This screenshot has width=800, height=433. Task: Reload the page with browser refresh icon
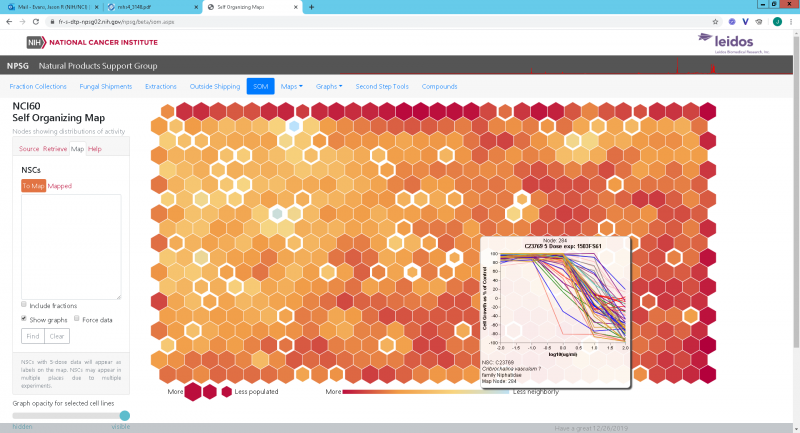pos(37,20)
